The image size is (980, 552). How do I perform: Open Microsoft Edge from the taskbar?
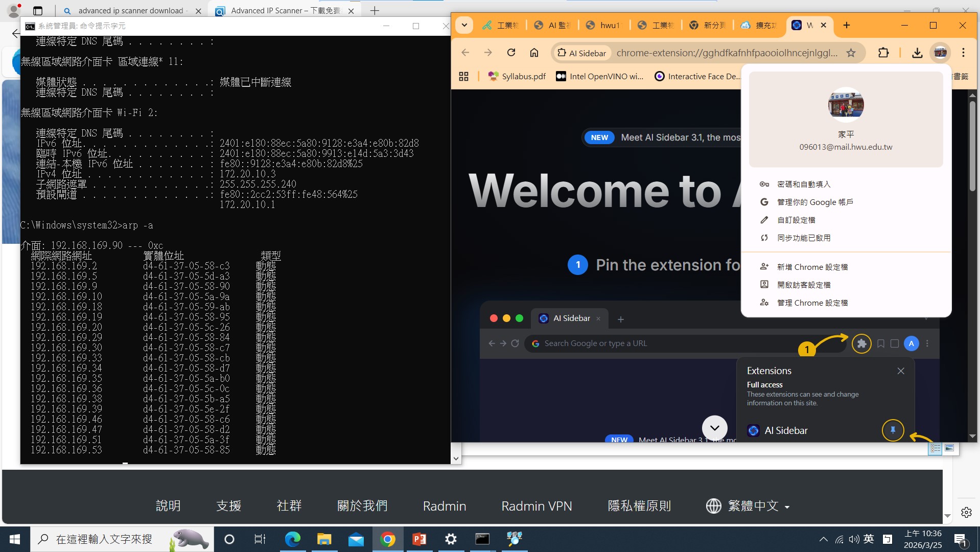[292, 539]
